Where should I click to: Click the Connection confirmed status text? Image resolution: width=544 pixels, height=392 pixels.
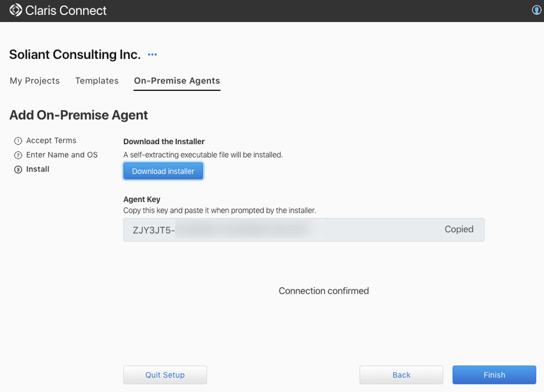coord(324,291)
